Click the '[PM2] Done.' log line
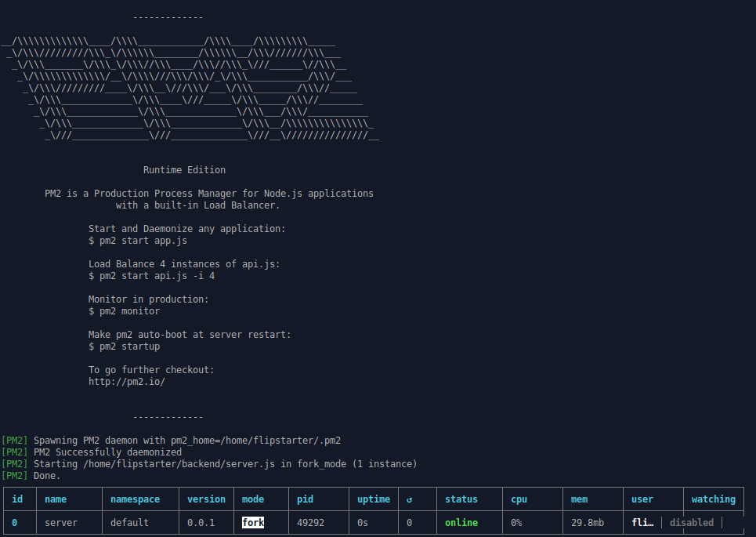Viewport: 756px width, 537px height. (x=31, y=476)
